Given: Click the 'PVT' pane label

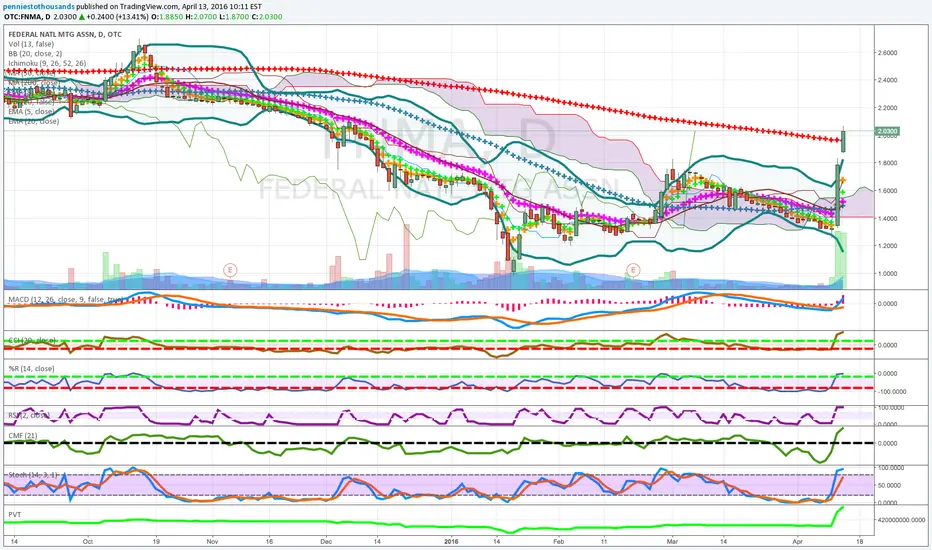Looking at the screenshot, I should (x=15, y=514).
